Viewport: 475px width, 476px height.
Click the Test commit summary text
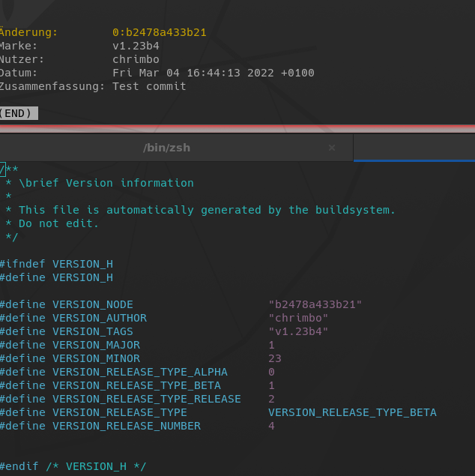pos(149,86)
